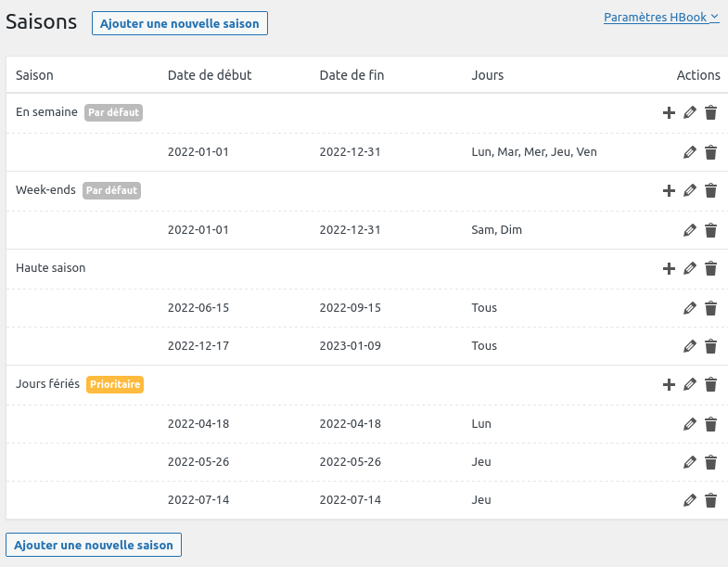Click the Prioritaire badge on Jours fériés
This screenshot has width=728, height=567.
click(115, 384)
